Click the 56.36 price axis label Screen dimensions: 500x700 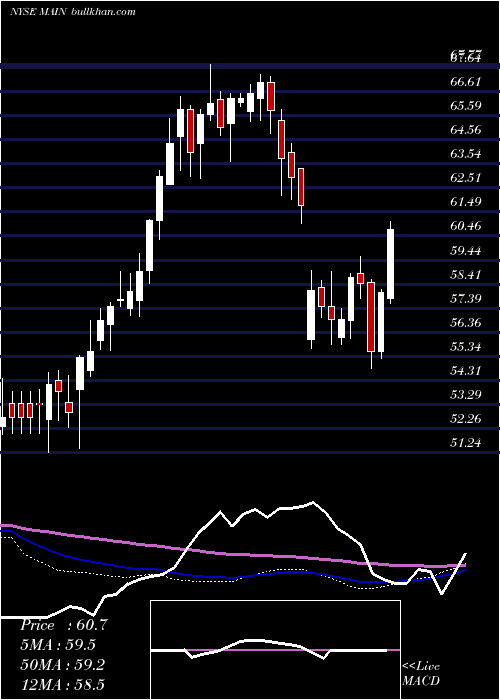[x=466, y=322]
